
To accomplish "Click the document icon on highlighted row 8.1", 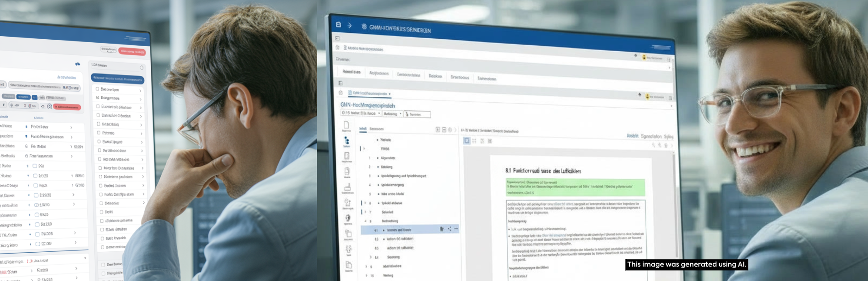I will (x=441, y=229).
